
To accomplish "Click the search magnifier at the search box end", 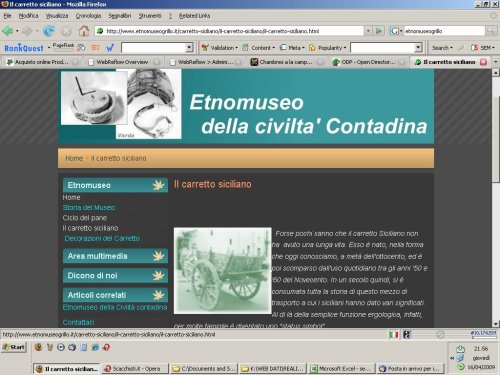I will 491,31.
